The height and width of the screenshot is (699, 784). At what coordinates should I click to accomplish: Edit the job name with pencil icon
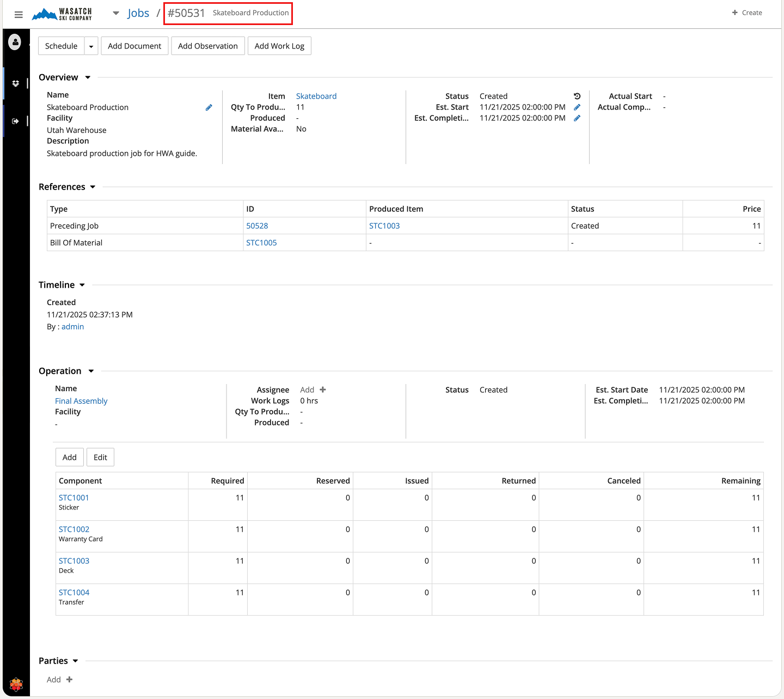(209, 108)
